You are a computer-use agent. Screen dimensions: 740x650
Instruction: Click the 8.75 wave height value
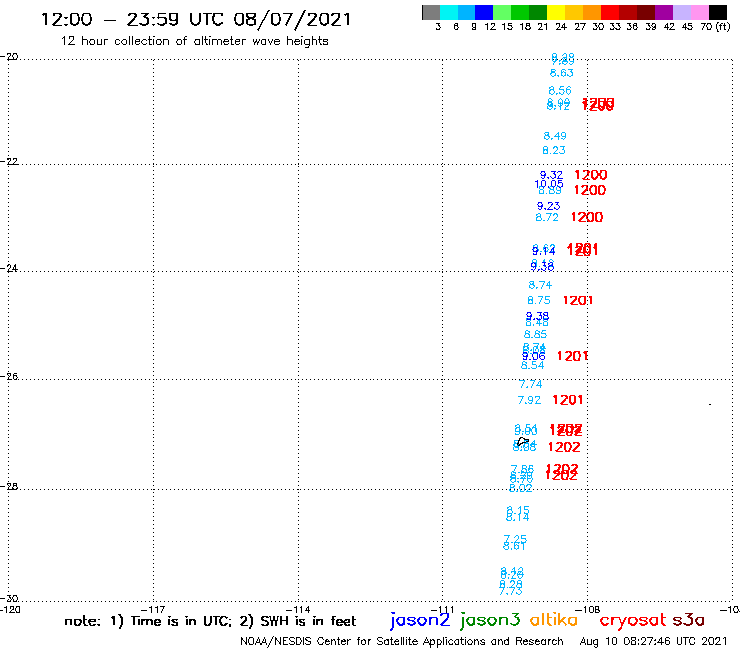pos(539,300)
